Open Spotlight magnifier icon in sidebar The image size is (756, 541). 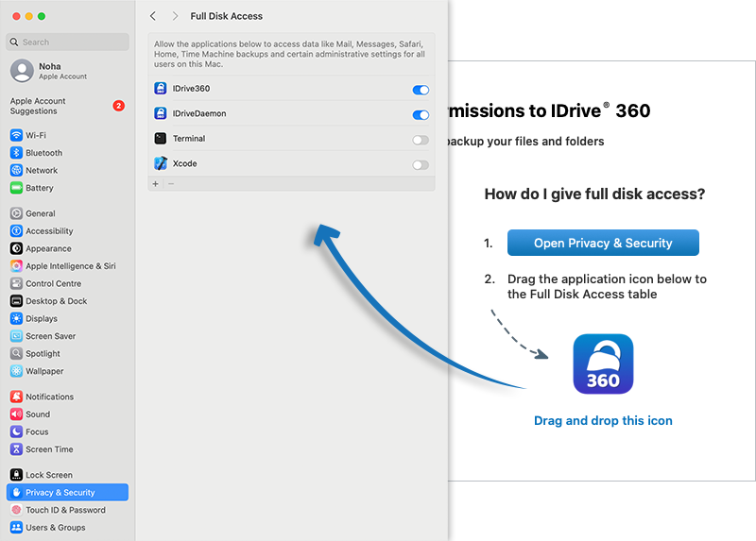(16, 354)
